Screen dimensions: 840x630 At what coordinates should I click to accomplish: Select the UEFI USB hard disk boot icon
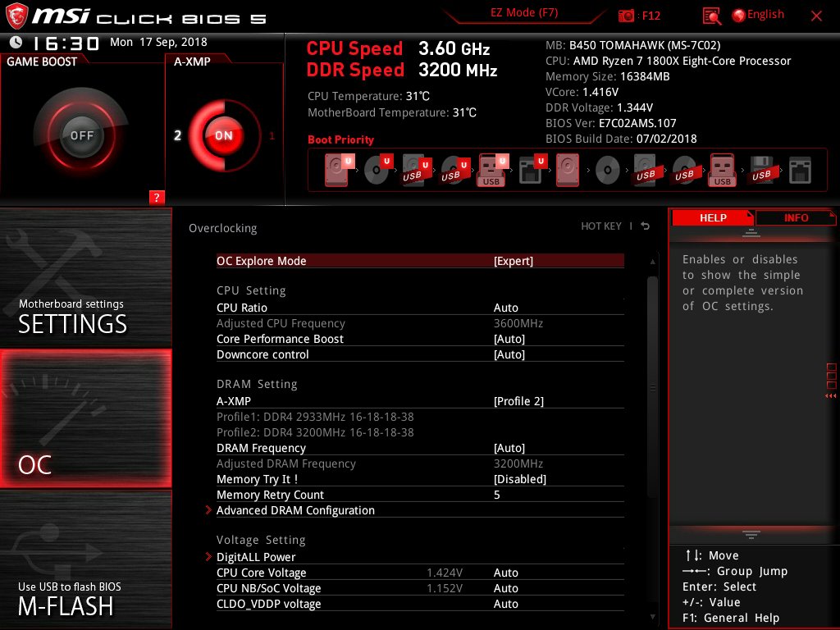click(x=416, y=170)
